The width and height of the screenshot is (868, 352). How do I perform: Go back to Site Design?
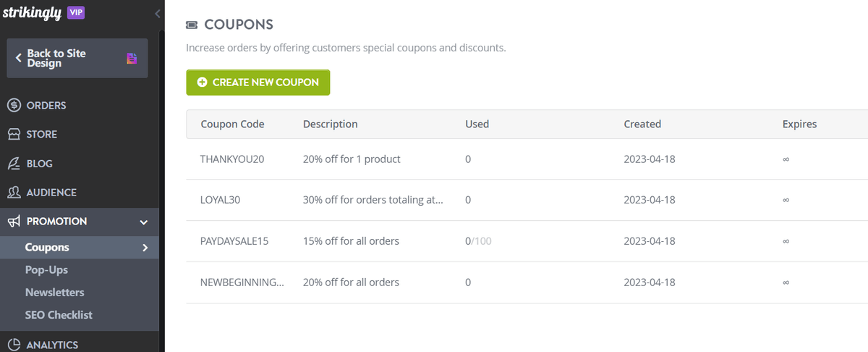pos(77,58)
